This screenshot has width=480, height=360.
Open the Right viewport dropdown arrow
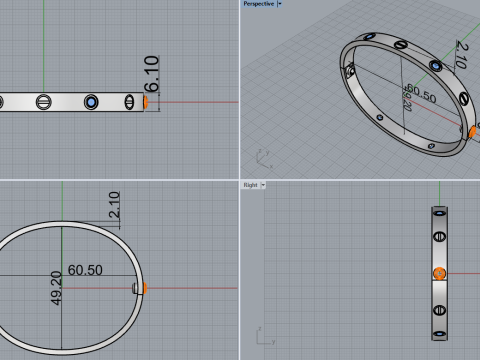(263, 185)
